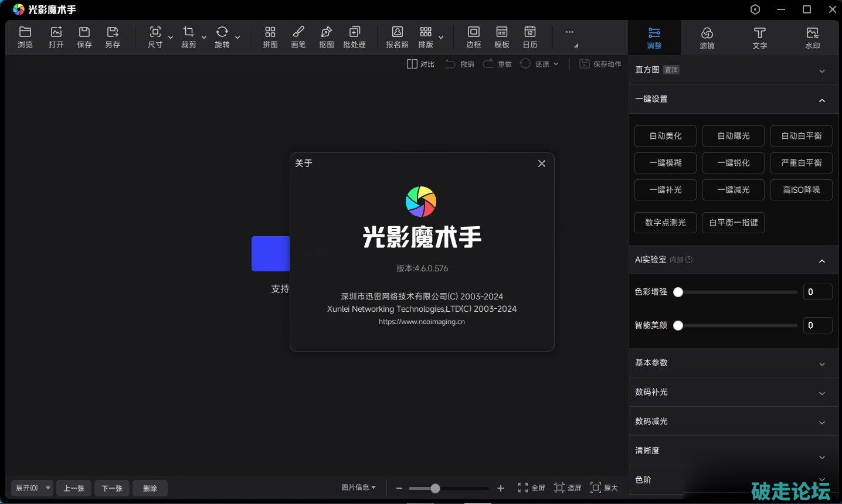Switch to the 水印 watermark tab

click(x=812, y=38)
